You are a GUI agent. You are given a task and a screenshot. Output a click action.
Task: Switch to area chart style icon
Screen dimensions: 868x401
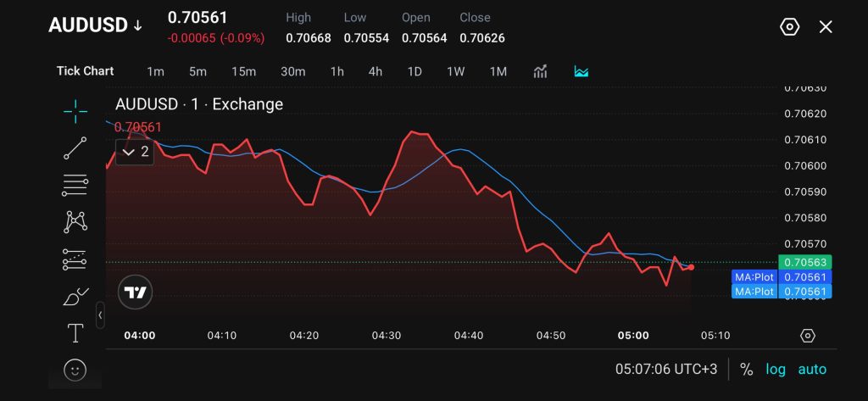[581, 71]
